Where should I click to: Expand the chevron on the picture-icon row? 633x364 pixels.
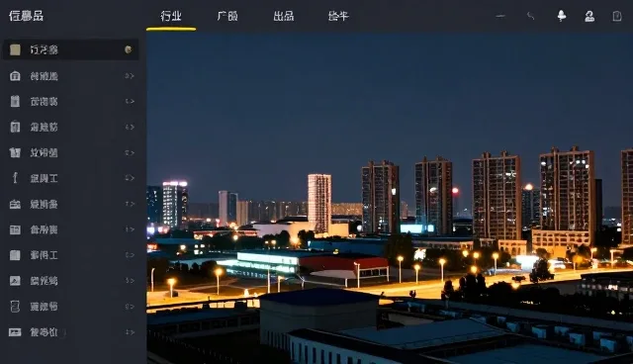[130, 281]
